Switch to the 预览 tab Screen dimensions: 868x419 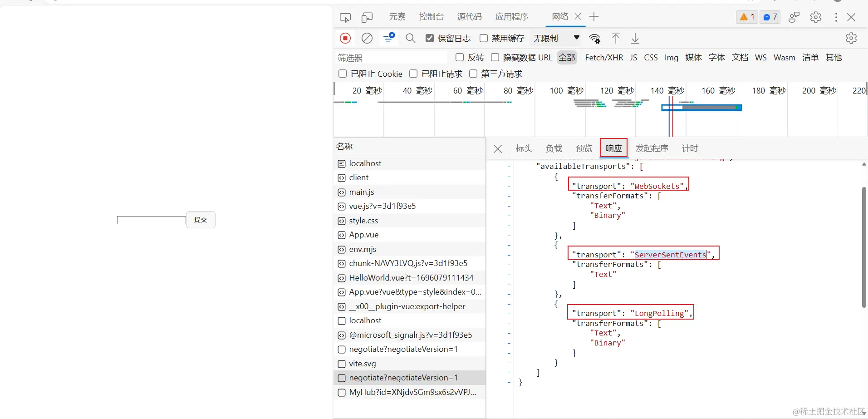click(584, 148)
